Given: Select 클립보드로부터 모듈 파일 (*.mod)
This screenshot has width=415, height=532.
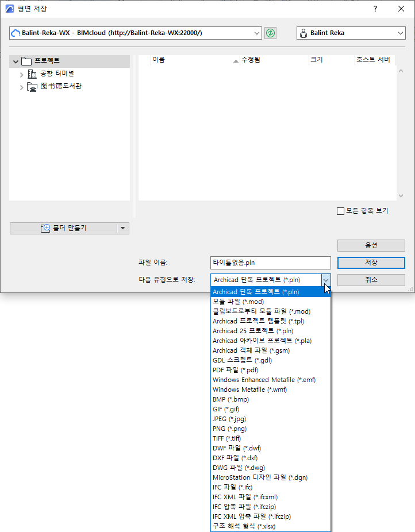Looking at the screenshot, I should point(271,311).
